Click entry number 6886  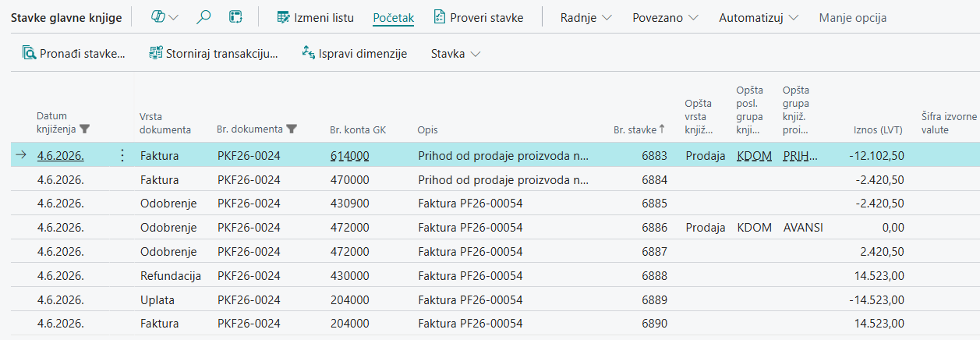click(654, 228)
